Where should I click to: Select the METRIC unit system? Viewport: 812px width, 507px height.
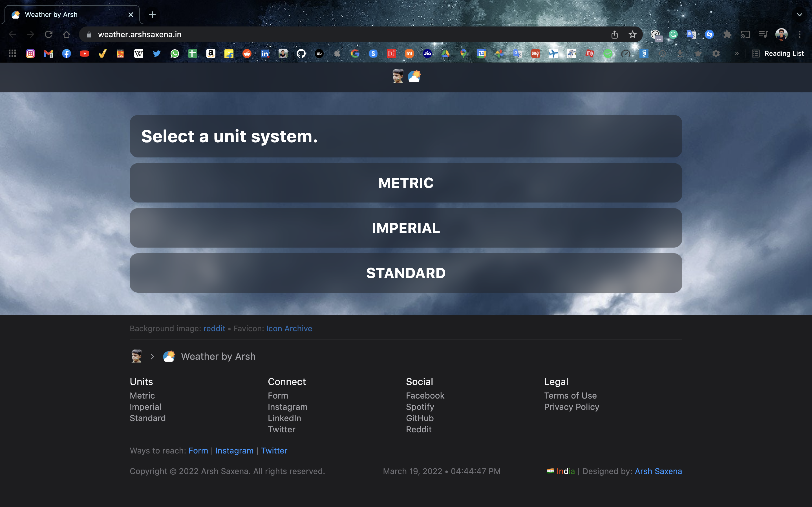point(406,183)
